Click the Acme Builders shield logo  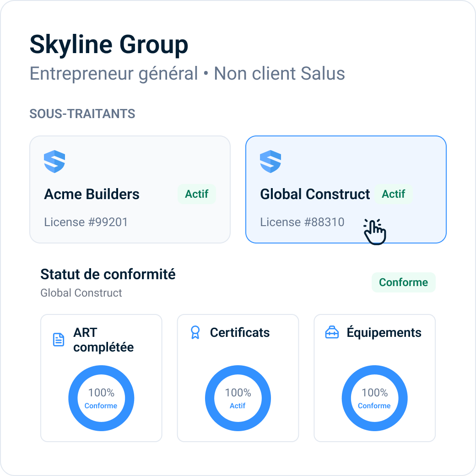tap(54, 162)
